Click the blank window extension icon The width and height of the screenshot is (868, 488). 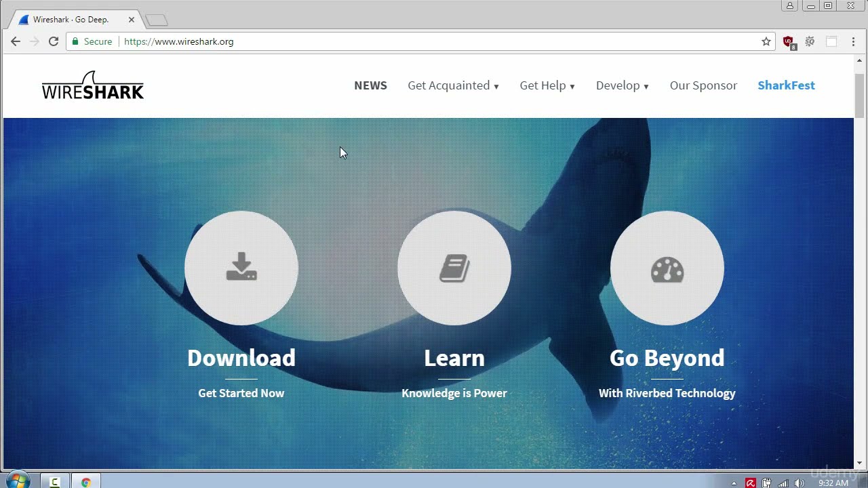click(x=831, y=41)
